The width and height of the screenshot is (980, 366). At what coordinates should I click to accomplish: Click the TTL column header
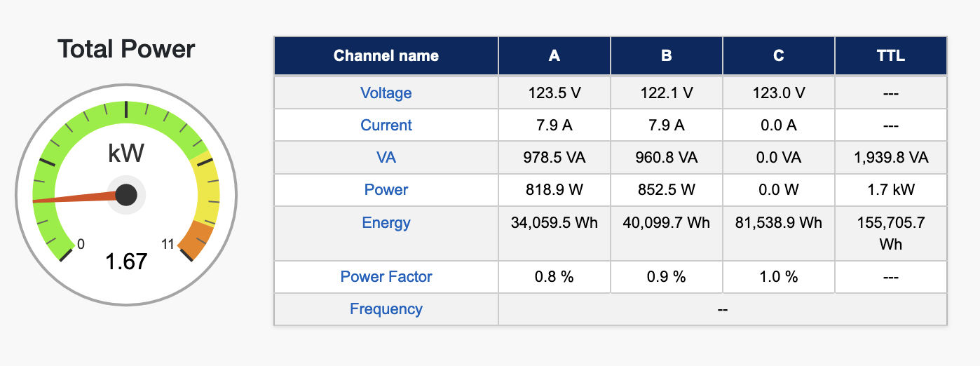pyautogui.click(x=890, y=56)
